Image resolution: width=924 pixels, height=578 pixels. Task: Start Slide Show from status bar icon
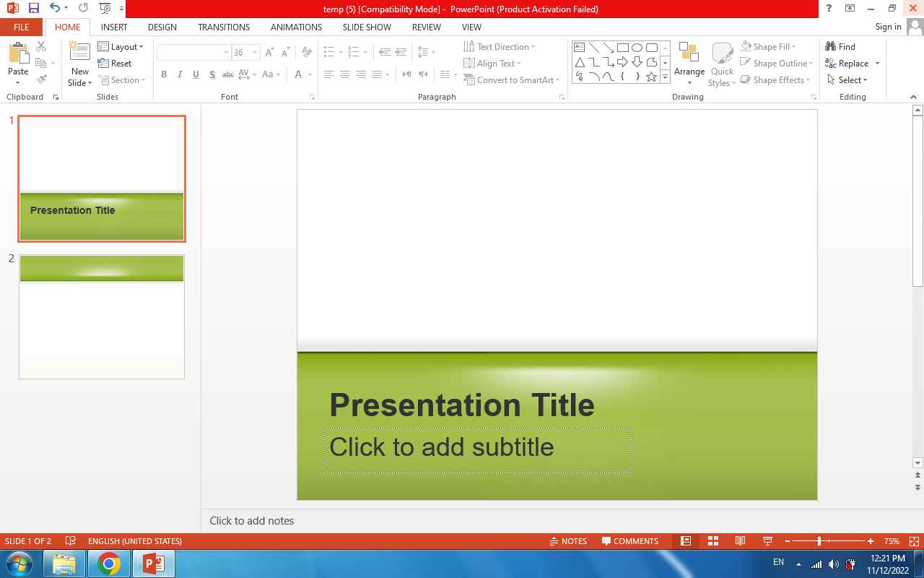click(767, 541)
